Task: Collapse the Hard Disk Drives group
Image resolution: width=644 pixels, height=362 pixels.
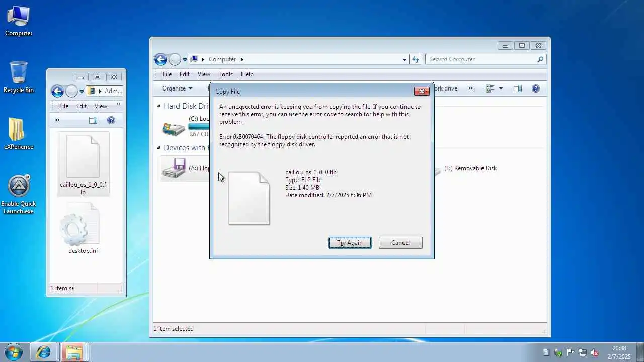Action: [159, 106]
